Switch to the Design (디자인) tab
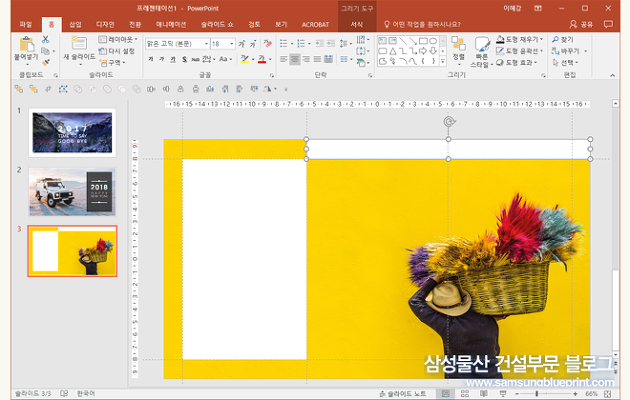 pyautogui.click(x=105, y=24)
